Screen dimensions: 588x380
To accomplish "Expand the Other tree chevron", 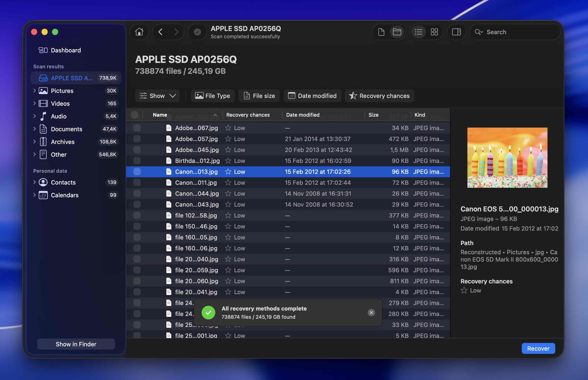I will (x=34, y=155).
